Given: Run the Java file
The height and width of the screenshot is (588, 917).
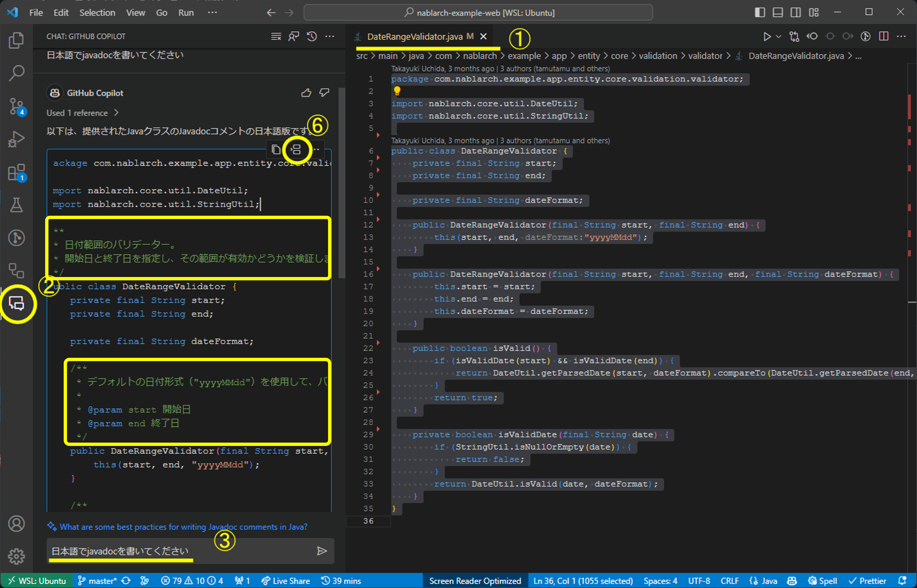Looking at the screenshot, I should coord(767,36).
